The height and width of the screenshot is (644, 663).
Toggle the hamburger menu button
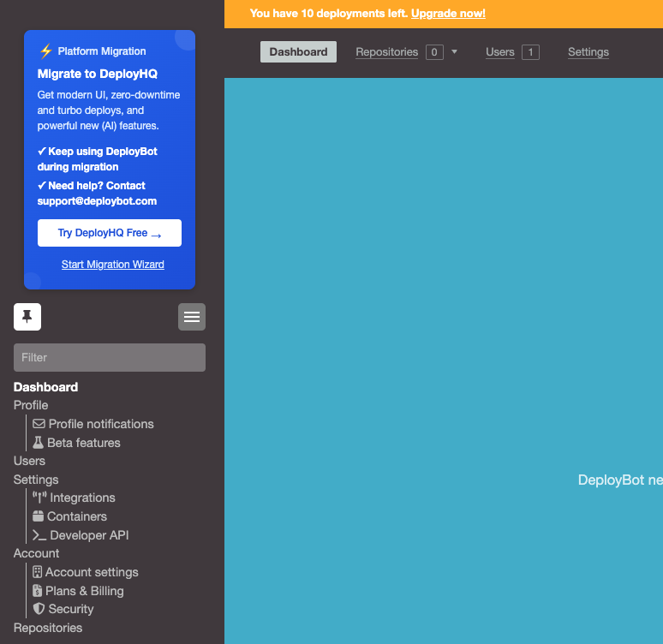(192, 317)
